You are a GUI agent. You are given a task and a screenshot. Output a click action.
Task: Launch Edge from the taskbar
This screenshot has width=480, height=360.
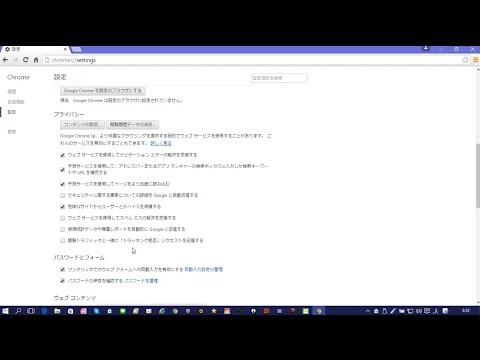44,311
